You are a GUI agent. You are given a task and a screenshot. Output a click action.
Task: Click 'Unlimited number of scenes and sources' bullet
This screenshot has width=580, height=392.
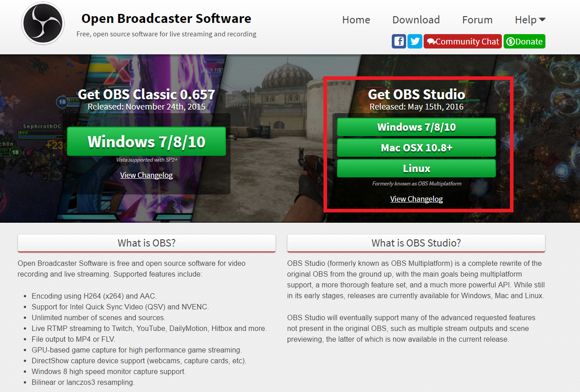pyautogui.click(x=99, y=317)
